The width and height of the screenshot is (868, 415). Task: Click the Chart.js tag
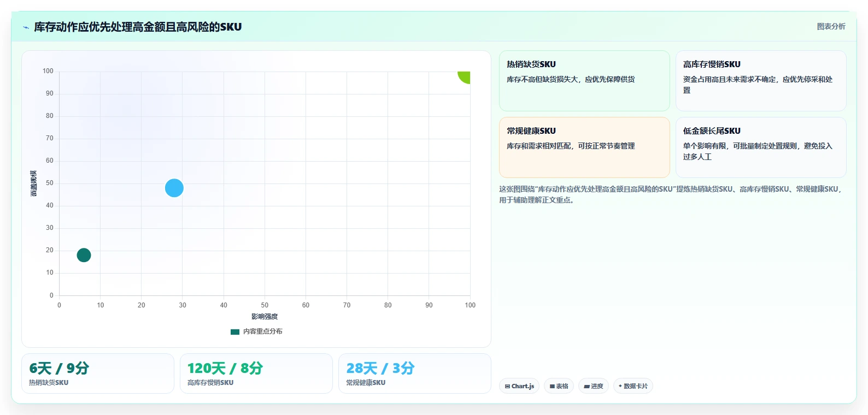click(x=519, y=386)
